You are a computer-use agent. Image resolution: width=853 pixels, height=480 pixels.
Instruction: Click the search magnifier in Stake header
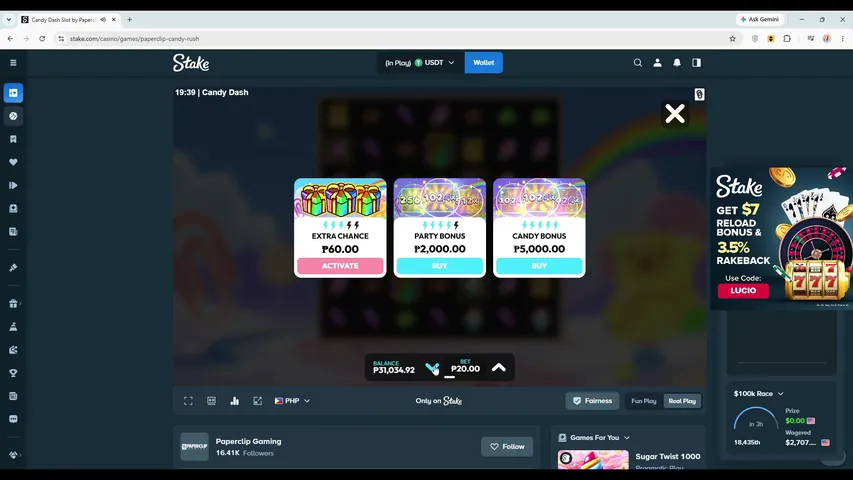[x=638, y=63]
